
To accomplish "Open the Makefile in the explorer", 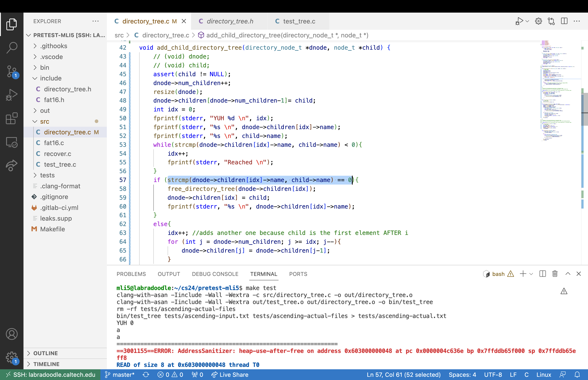I will pos(52,229).
